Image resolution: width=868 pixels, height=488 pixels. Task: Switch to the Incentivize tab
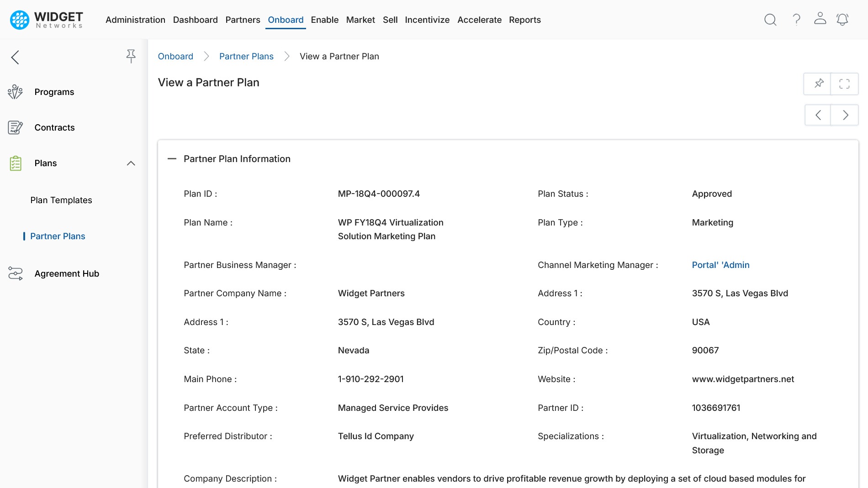pyautogui.click(x=427, y=20)
